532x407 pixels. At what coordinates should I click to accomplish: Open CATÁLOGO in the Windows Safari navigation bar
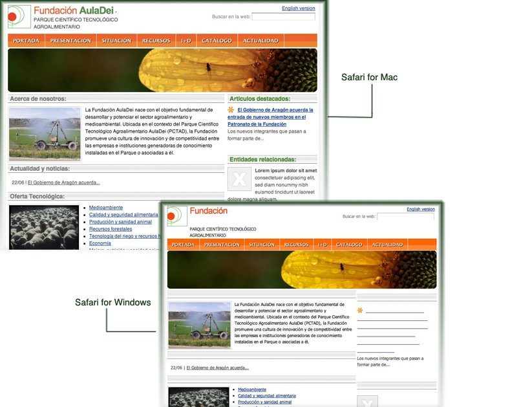349,245
